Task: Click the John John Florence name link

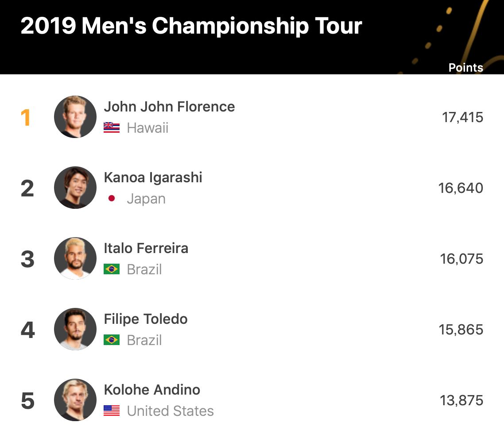Action: 169,107
